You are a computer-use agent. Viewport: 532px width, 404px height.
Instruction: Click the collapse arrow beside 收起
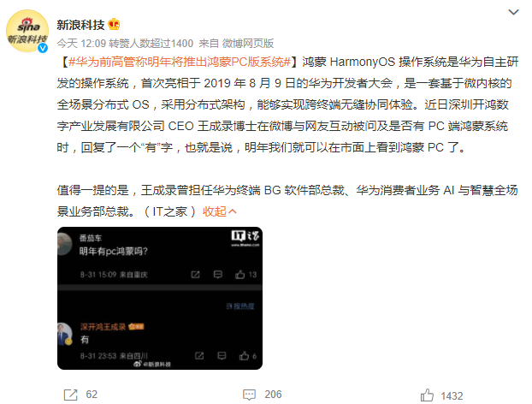(233, 212)
